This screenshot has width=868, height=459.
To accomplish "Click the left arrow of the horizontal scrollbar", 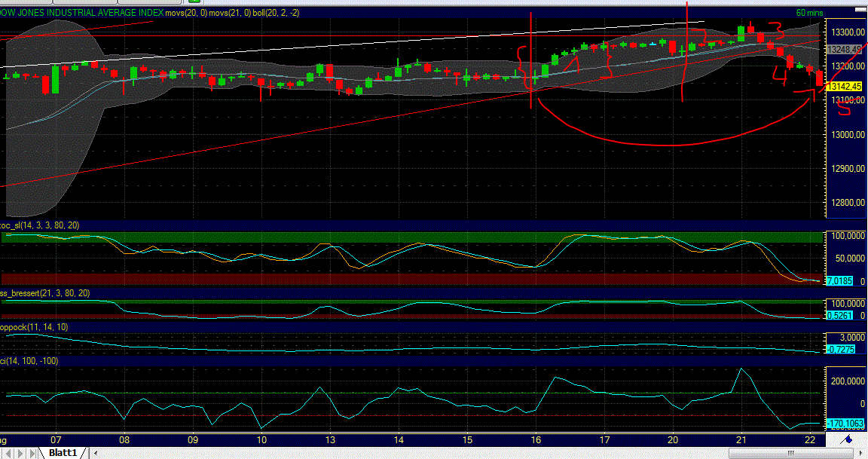I will tap(95, 452).
